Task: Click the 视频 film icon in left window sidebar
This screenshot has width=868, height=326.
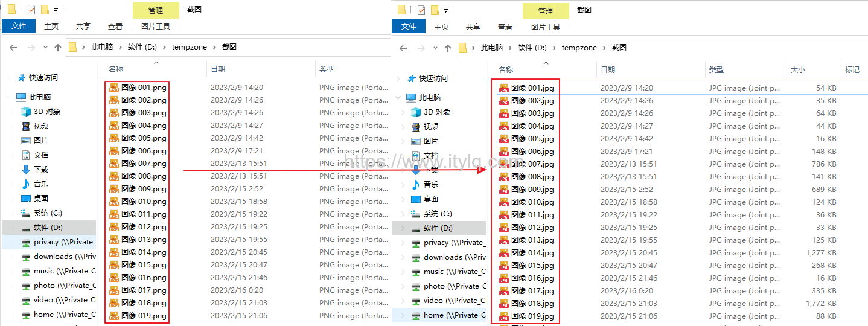Action: (x=26, y=126)
